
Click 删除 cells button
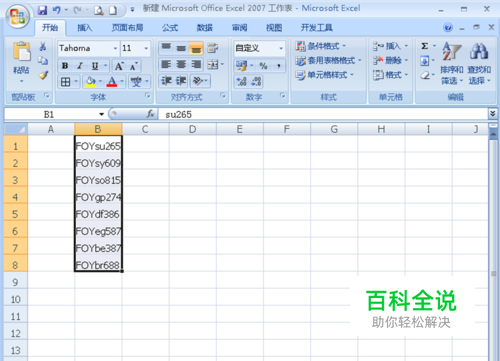[390, 60]
